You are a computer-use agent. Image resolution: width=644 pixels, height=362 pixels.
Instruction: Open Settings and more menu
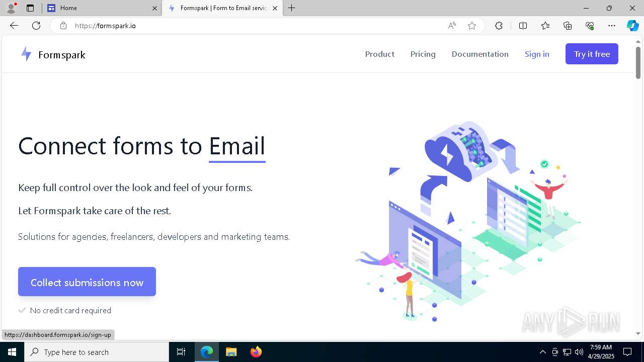(612, 26)
